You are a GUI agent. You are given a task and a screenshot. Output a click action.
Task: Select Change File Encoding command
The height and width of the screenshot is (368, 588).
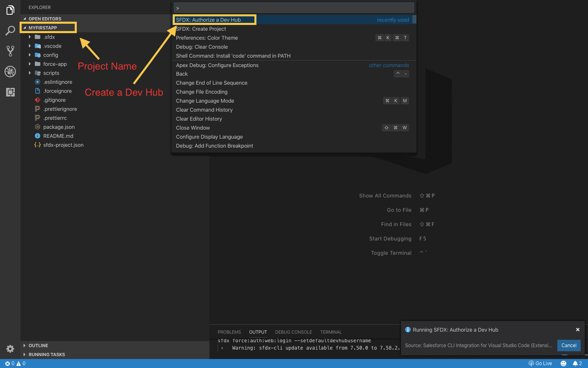click(x=292, y=92)
